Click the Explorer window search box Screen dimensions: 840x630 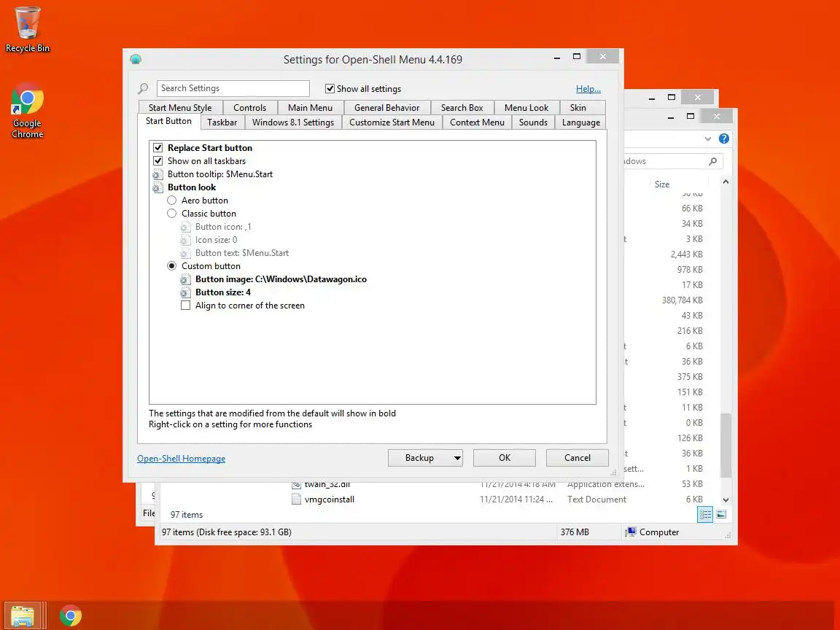pyautogui.click(x=674, y=161)
